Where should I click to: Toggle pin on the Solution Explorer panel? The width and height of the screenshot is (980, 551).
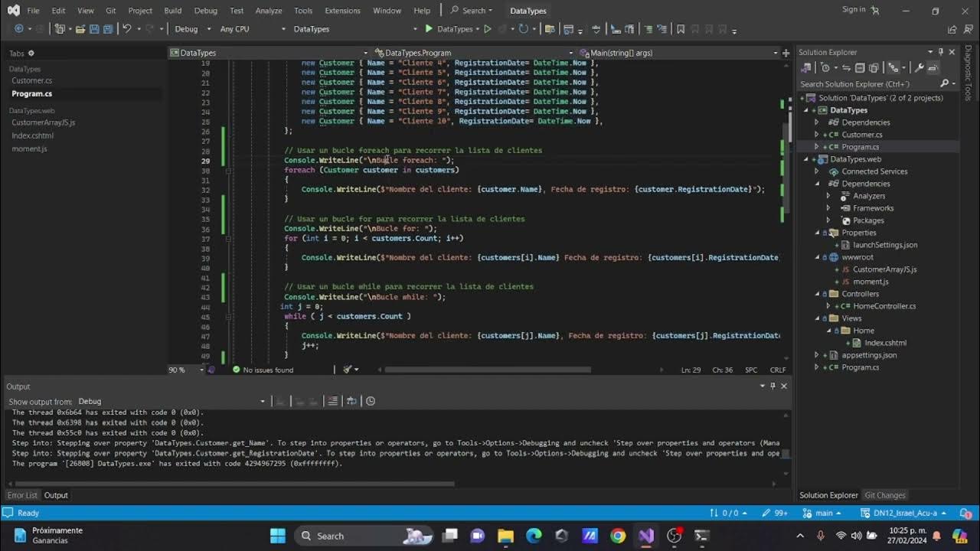[941, 52]
